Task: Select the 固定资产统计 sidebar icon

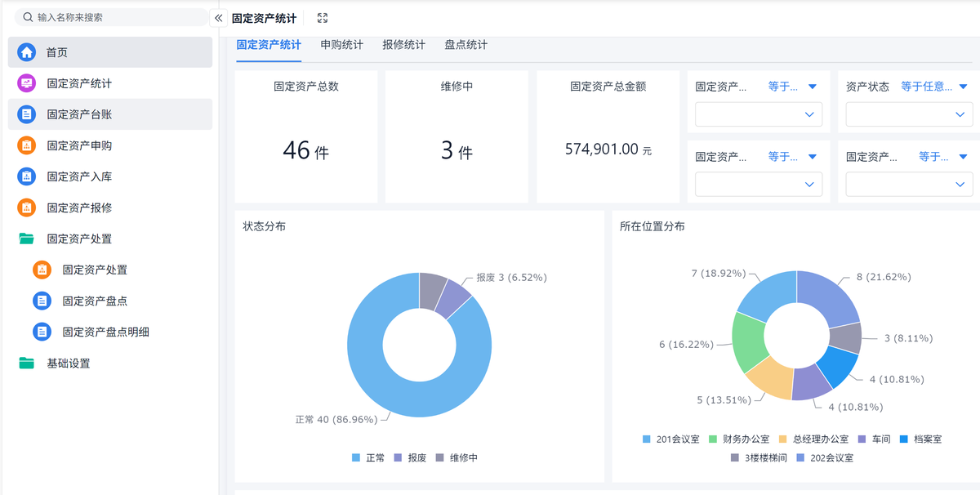Action: 25,82
